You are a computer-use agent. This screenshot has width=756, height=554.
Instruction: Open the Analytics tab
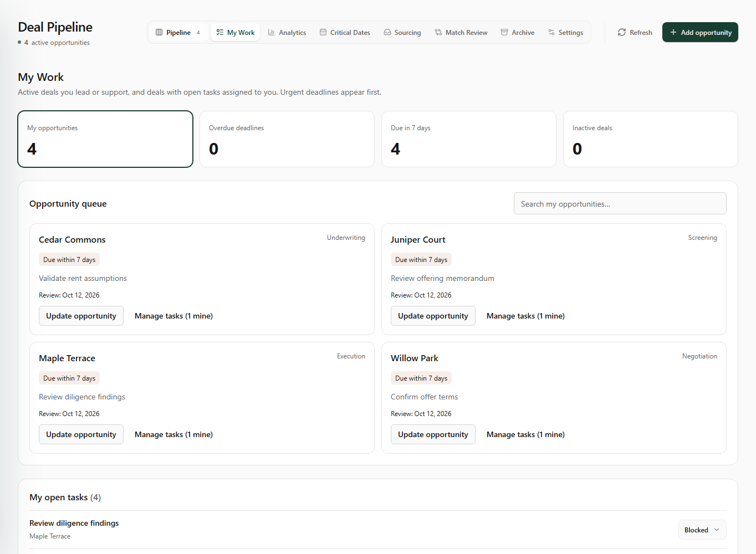(287, 32)
